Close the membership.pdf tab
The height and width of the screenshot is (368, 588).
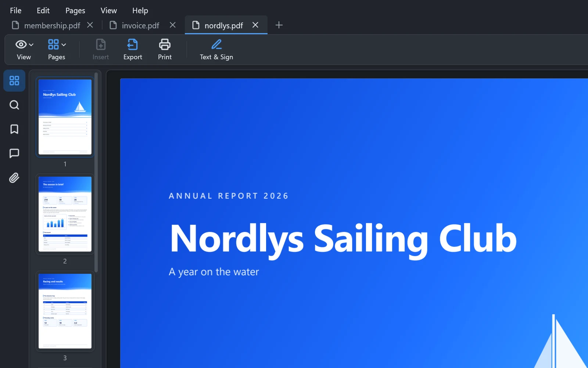[x=90, y=25]
